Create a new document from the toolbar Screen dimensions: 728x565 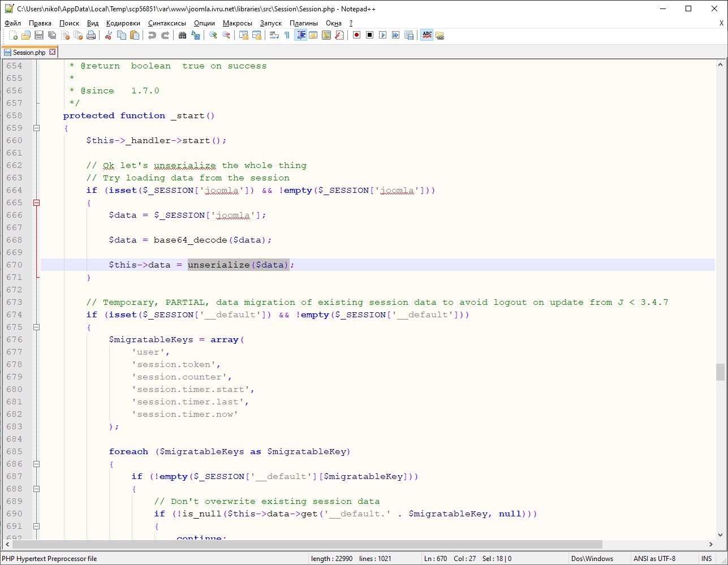click(13, 36)
